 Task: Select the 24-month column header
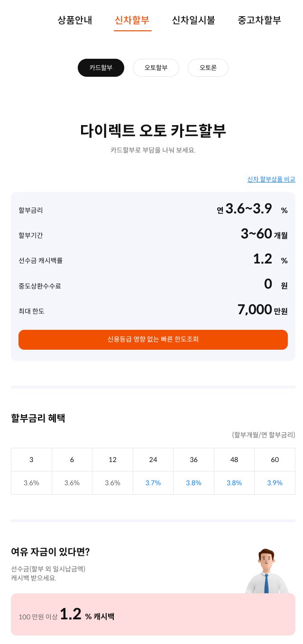(x=153, y=460)
